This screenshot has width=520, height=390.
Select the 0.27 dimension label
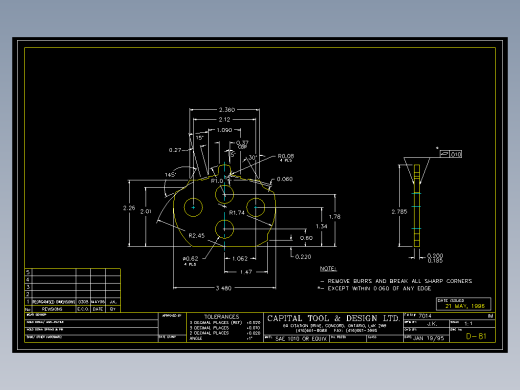(175, 150)
